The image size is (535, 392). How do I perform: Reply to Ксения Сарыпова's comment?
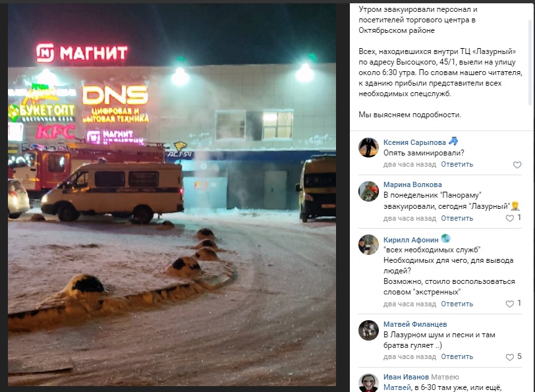[457, 164]
